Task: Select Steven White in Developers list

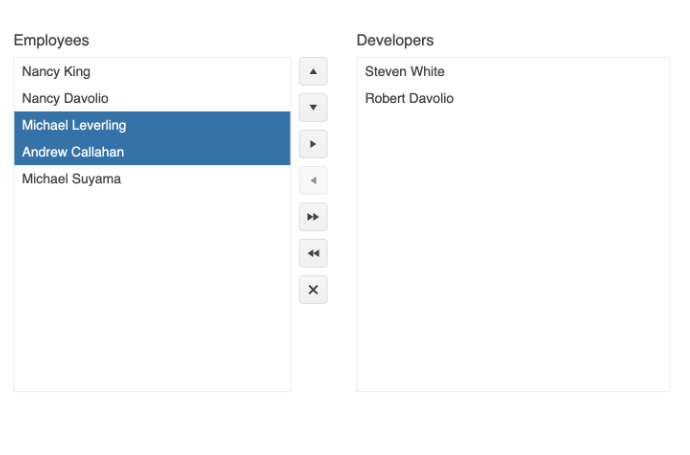Action: tap(405, 72)
